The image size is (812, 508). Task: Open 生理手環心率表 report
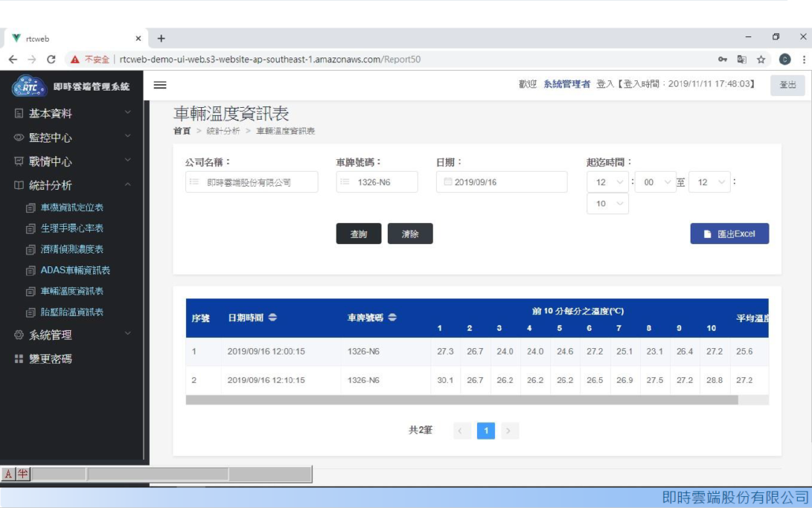point(72,228)
